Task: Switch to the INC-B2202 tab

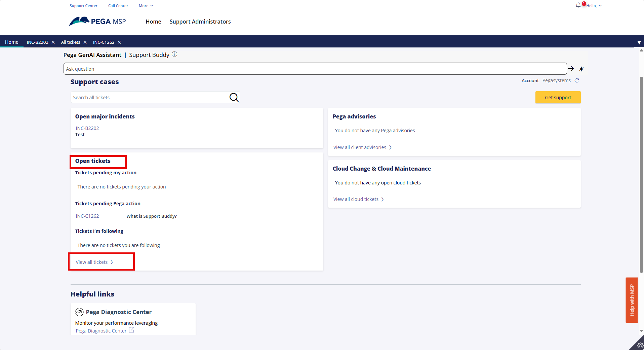Action: coord(37,42)
